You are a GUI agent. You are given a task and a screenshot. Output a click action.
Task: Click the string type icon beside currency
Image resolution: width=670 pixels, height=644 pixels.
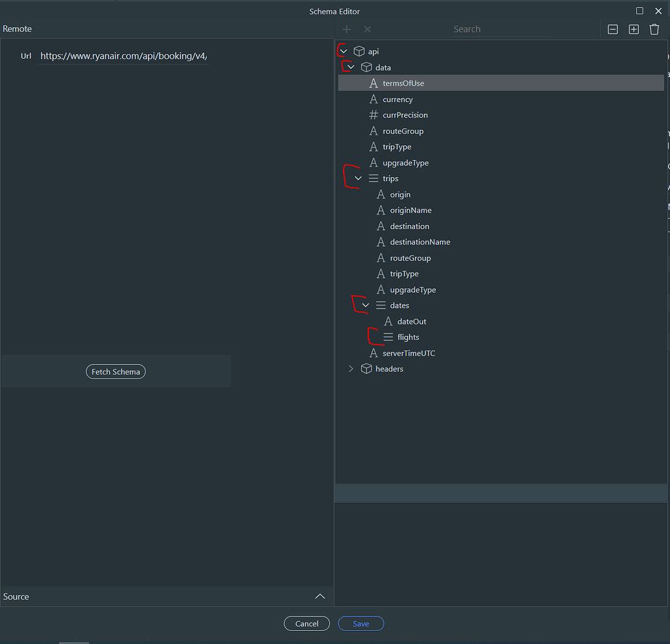tap(373, 99)
